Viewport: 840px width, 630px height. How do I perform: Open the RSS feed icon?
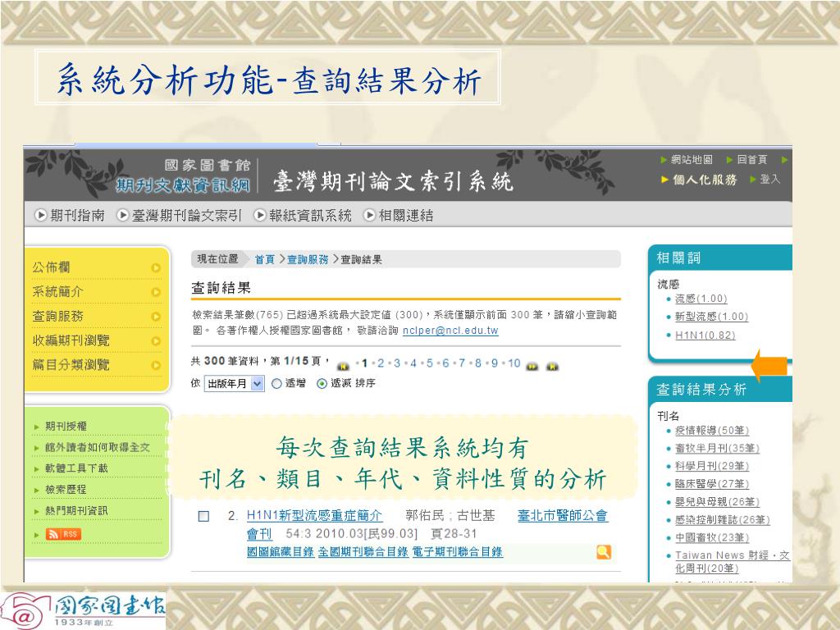[63, 533]
